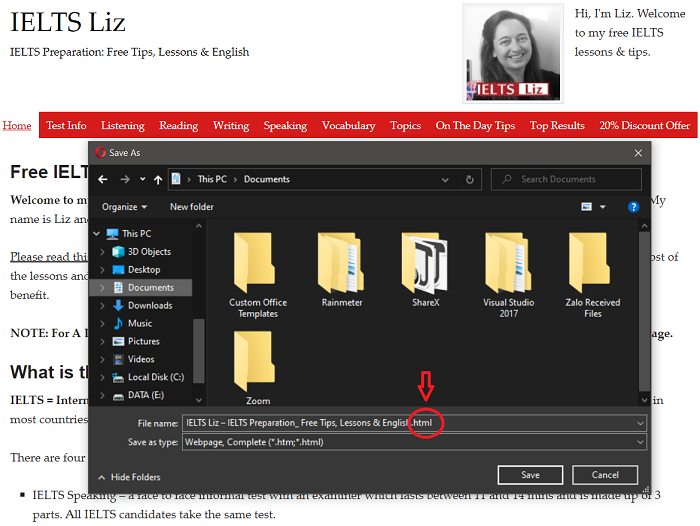Image resolution: width=700 pixels, height=526 pixels.
Task: Click Documents in the address breadcrumb
Action: click(267, 179)
